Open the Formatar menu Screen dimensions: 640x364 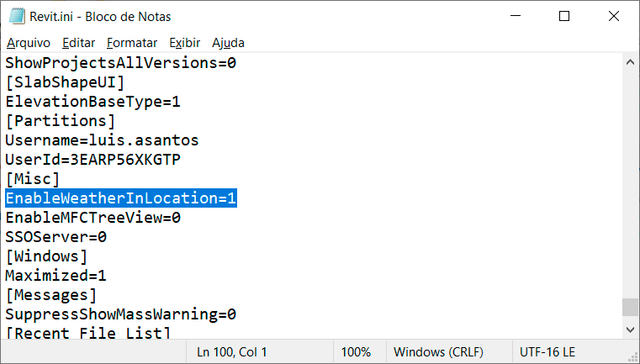pyautogui.click(x=132, y=42)
